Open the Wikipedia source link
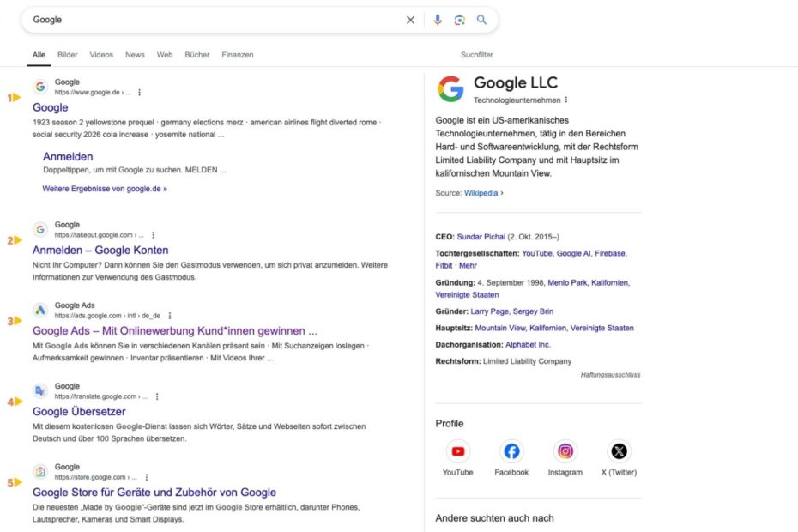Image resolution: width=798 pixels, height=532 pixels. pyautogui.click(x=481, y=193)
